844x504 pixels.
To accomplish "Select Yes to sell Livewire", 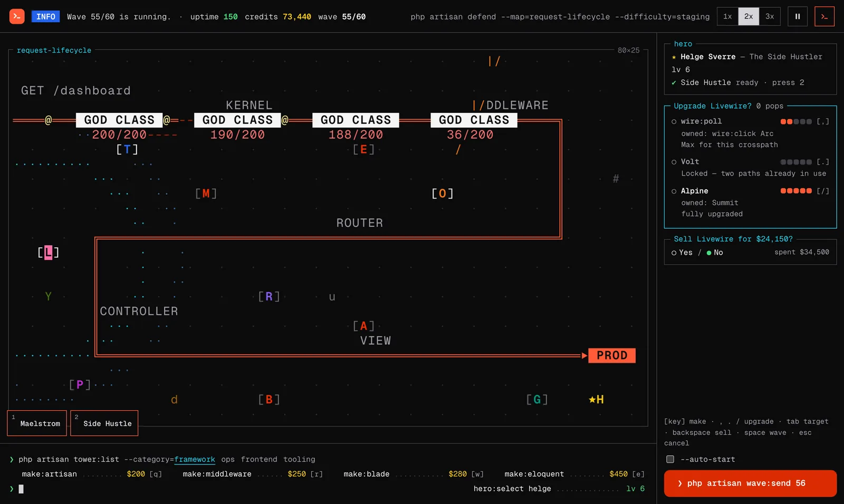I will [682, 253].
